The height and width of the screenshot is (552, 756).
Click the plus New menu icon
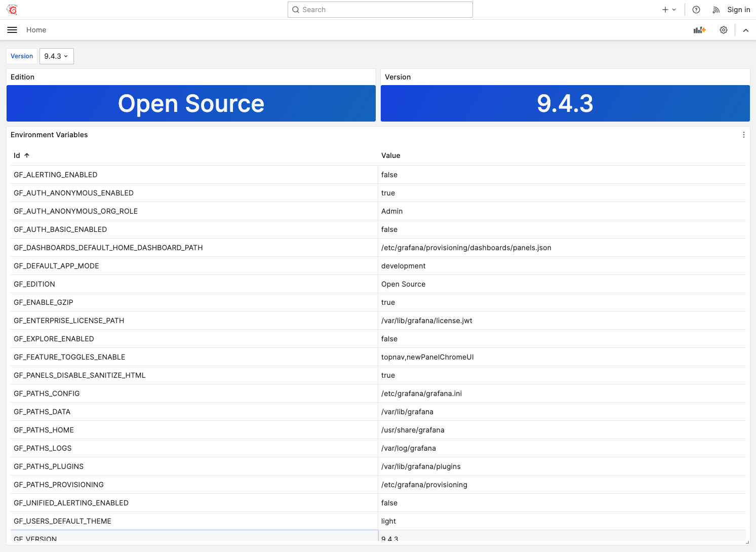(x=669, y=10)
